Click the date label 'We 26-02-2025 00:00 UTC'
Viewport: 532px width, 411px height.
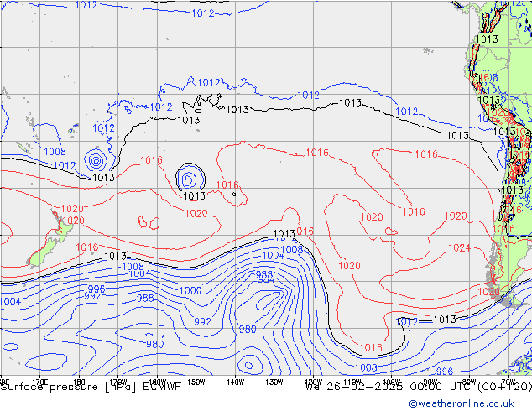pos(389,387)
